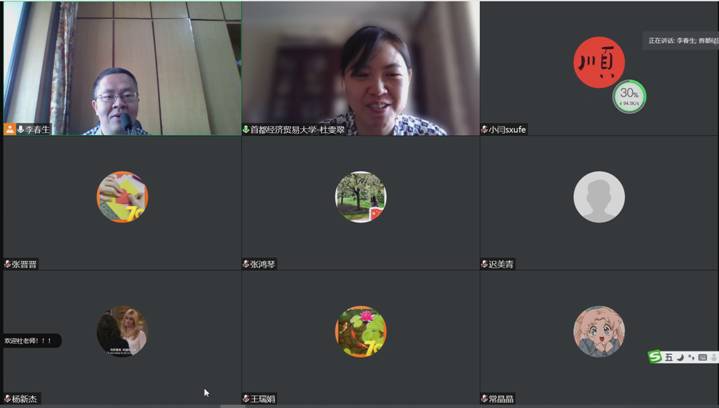The width and height of the screenshot is (719, 408).
Task: Click muted mic icon beside 张晋晋
Action: click(8, 264)
